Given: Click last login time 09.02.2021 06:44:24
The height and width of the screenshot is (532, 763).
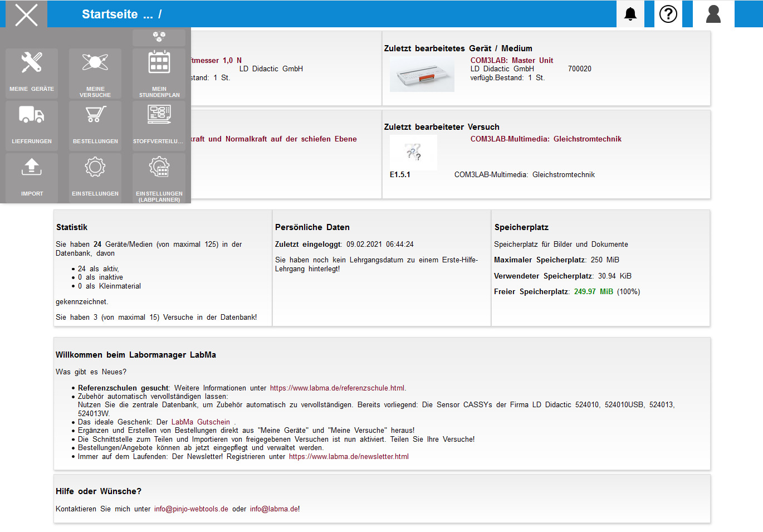Looking at the screenshot, I should (380, 245).
